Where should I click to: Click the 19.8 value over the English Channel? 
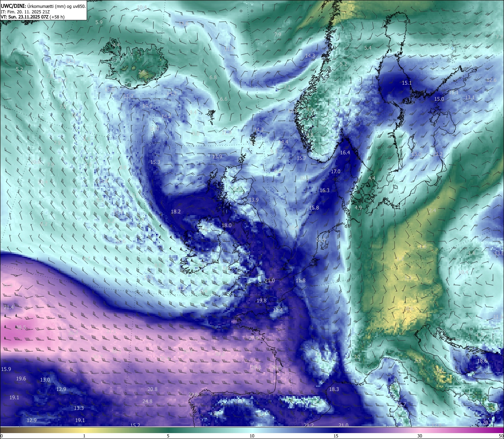[261, 300]
